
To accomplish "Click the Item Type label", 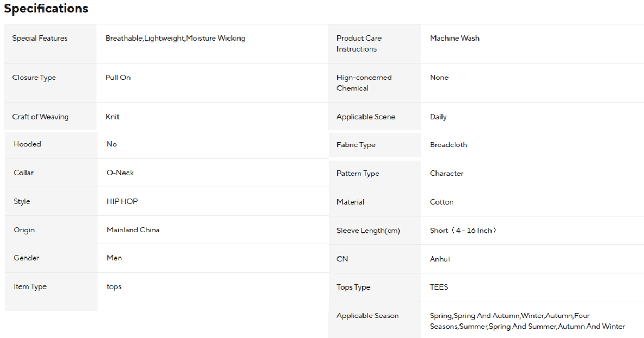I will pos(30,287).
